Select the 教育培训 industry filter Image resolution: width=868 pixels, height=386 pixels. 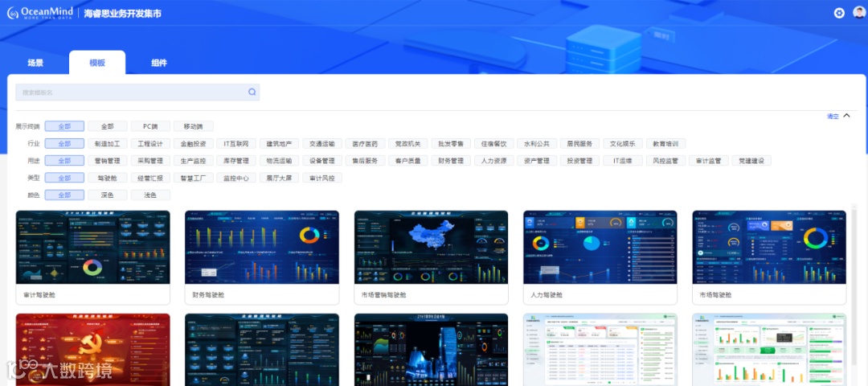[666, 143]
